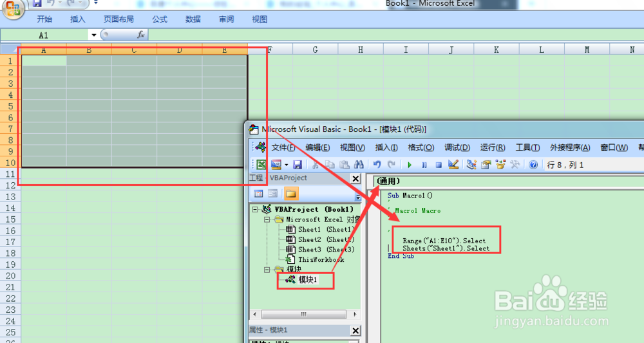Open the quick access toolbar customize arrow
This screenshot has height=343, width=644.
[x=96, y=3]
